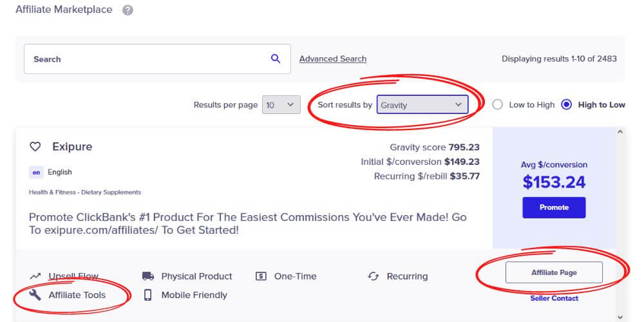Favorite Exipure with the heart icon
Screen dimensions: 644x322
[35, 147]
